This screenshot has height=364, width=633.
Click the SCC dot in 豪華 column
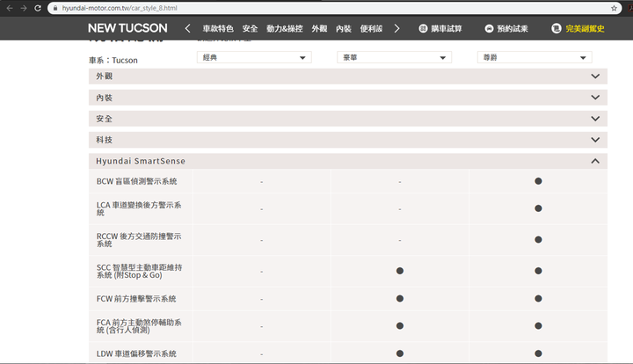400,271
